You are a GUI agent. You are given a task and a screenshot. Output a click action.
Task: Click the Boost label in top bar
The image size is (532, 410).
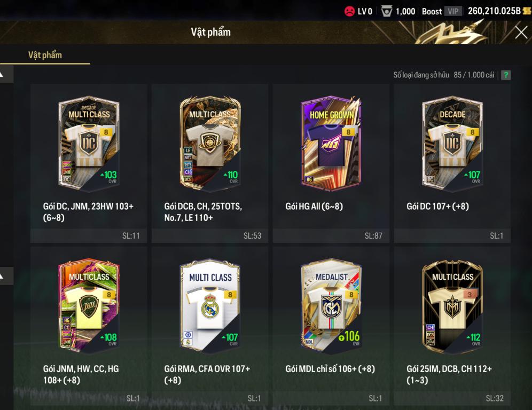tap(432, 11)
